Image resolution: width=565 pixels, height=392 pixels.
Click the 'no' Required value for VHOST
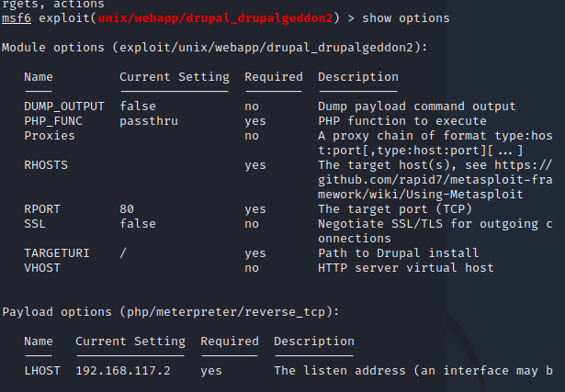pos(252,268)
